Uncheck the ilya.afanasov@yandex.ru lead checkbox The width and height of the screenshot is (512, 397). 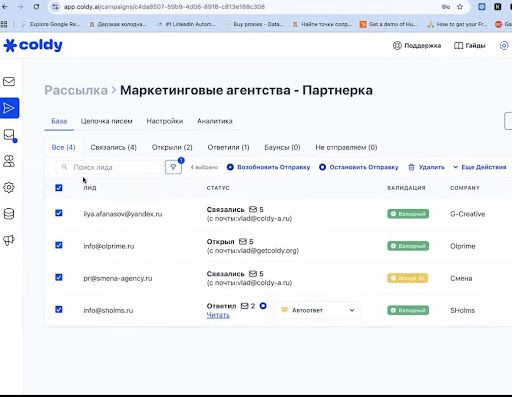point(59,213)
